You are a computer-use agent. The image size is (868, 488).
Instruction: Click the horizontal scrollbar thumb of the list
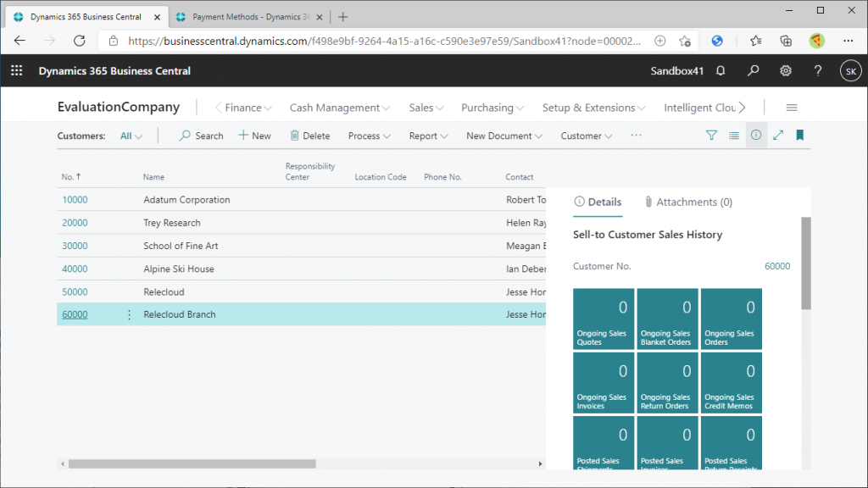click(x=192, y=464)
